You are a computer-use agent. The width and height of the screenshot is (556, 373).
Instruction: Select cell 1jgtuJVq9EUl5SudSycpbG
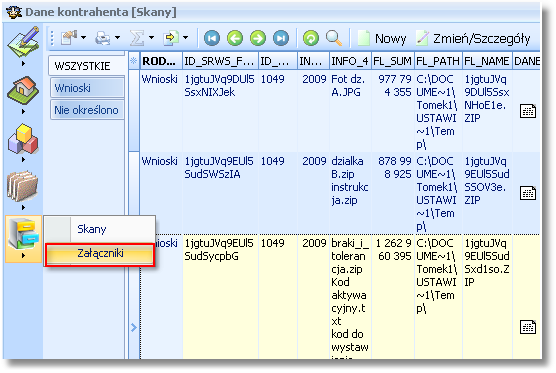click(220, 297)
